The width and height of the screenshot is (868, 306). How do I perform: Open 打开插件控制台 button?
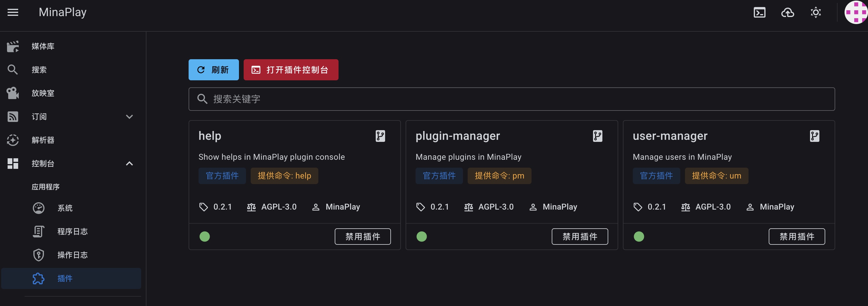[x=291, y=69]
